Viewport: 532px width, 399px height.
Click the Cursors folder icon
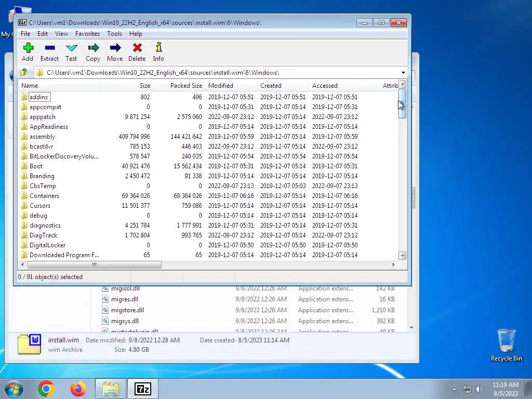point(24,206)
